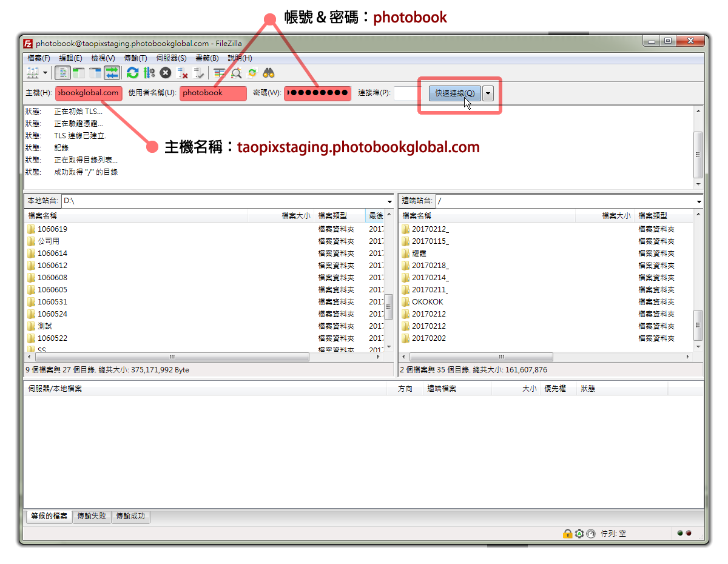Cancel the current operation icon
Screen dimensions: 728x564
[x=166, y=73]
